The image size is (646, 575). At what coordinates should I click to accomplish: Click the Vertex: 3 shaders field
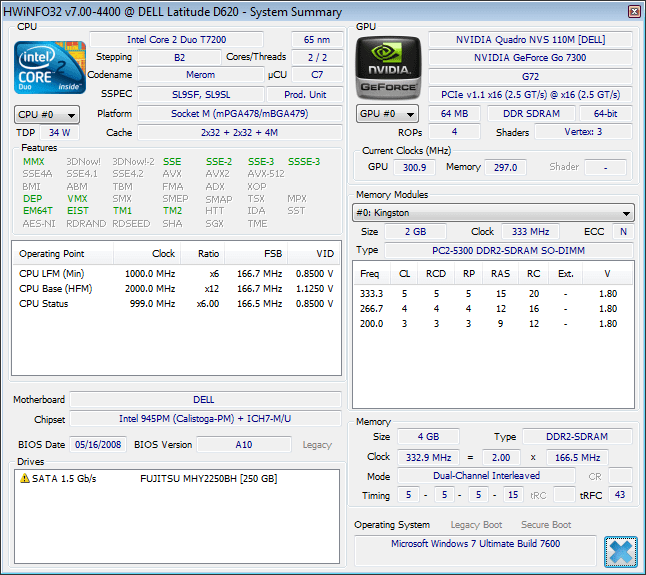[x=583, y=132]
